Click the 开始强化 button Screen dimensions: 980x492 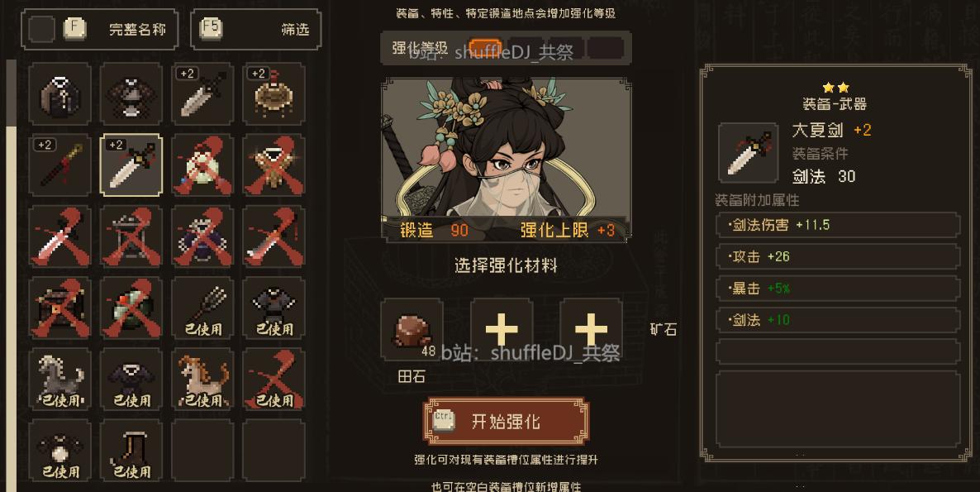[506, 422]
